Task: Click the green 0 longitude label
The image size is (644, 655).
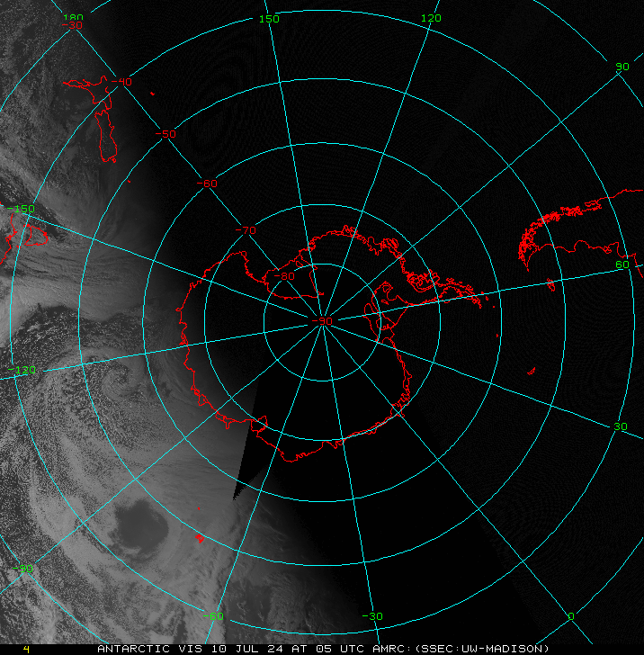Action: (x=570, y=616)
